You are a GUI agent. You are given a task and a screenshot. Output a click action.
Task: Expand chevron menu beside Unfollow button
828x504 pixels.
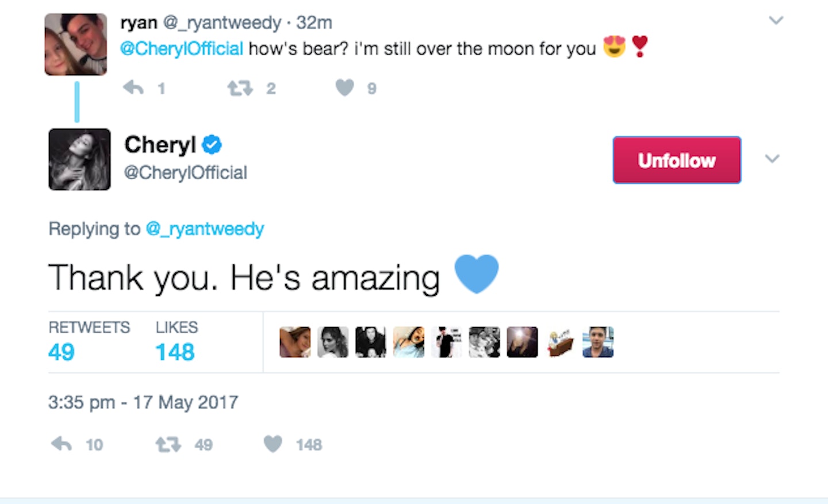[772, 159]
